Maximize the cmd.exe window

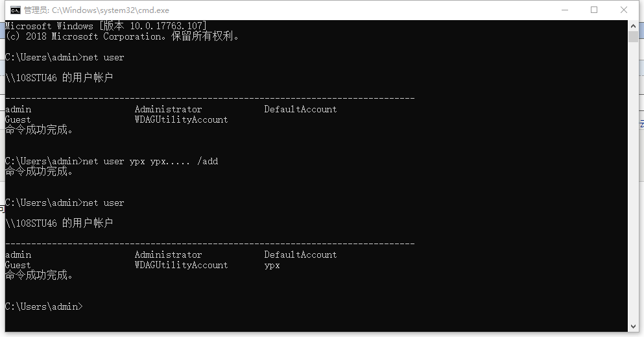click(x=594, y=10)
